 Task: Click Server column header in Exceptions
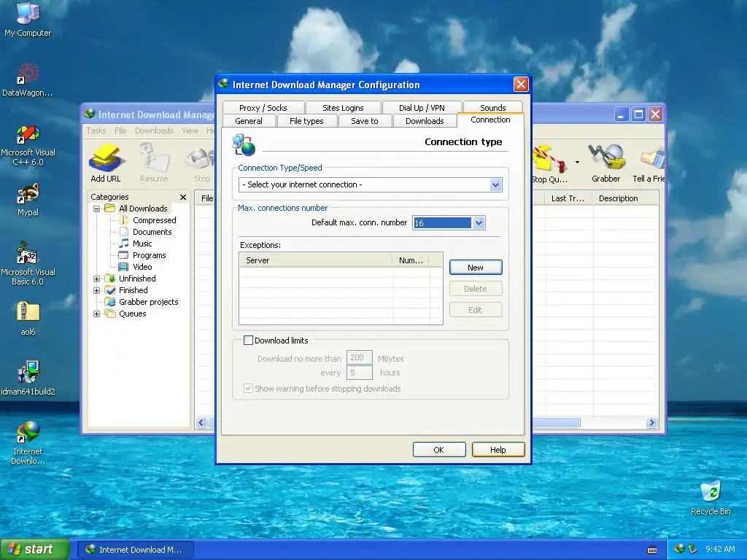point(317,260)
